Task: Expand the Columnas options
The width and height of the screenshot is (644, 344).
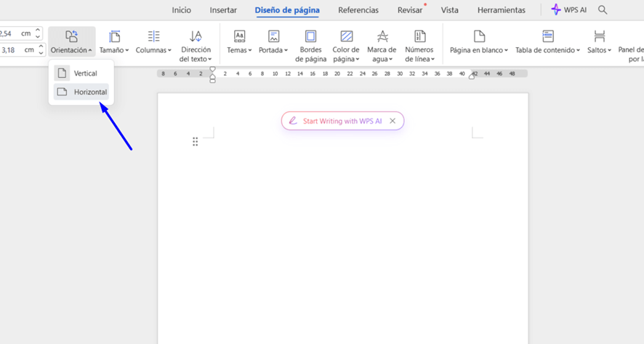Action: [153, 42]
